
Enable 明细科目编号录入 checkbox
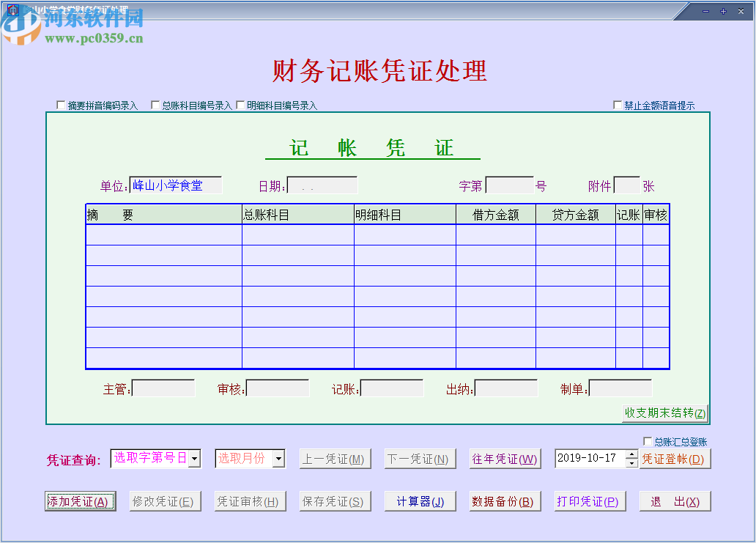pyautogui.click(x=240, y=105)
